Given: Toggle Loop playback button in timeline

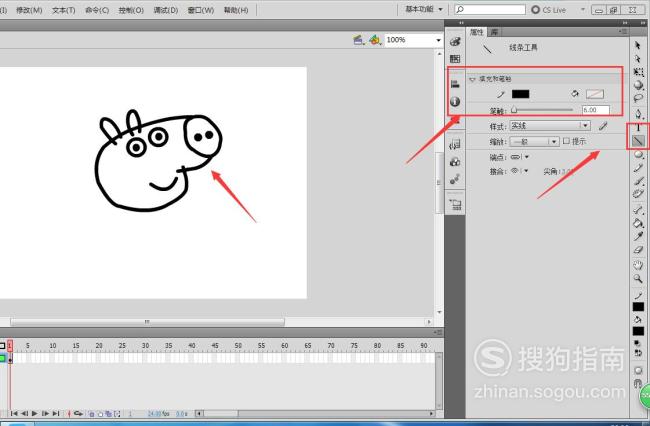Looking at the screenshot, I should (78, 414).
